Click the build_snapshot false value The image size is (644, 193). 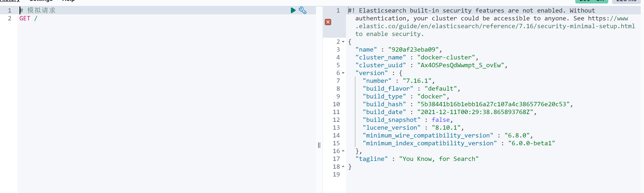point(441,120)
